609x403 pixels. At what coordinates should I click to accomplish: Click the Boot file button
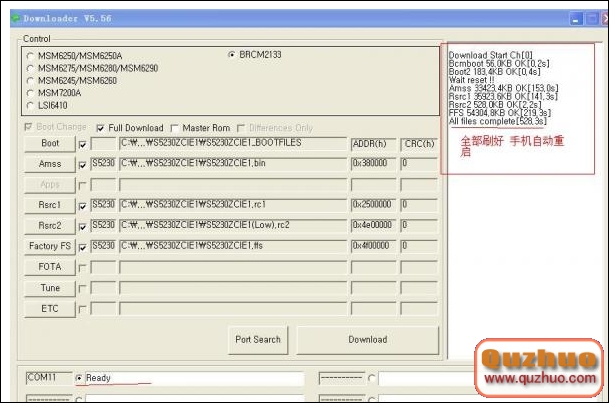click(x=50, y=144)
